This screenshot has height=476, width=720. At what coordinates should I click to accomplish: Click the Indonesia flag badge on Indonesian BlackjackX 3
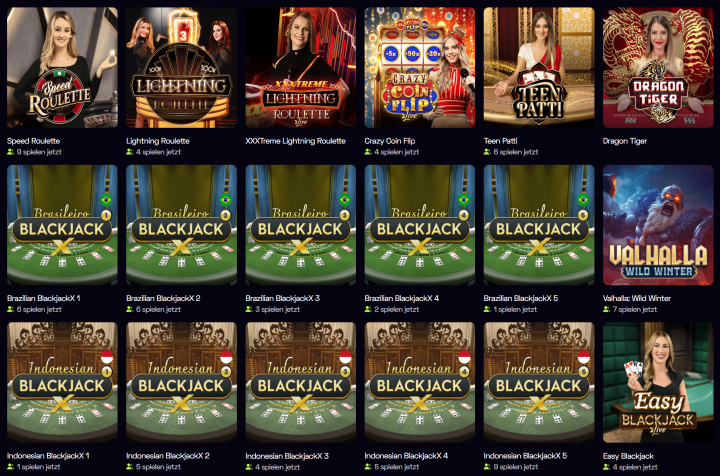pyautogui.click(x=345, y=357)
